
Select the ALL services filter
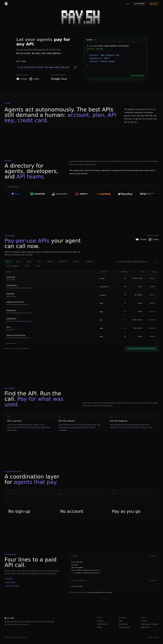[9, 261]
